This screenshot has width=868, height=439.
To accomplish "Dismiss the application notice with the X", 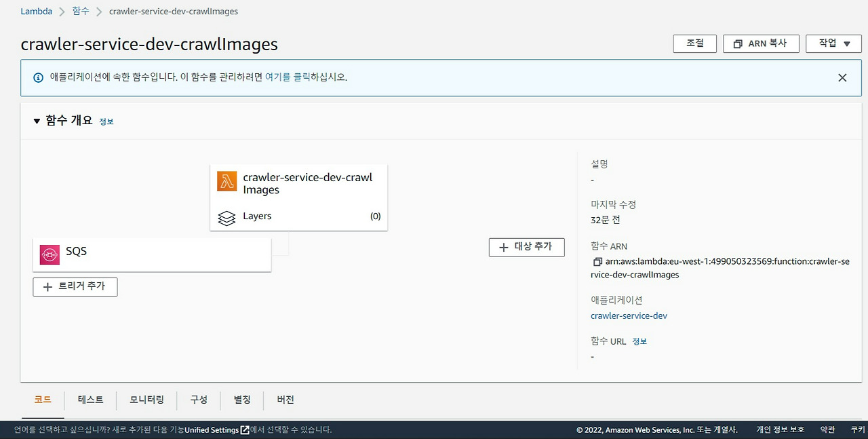I will click(x=842, y=77).
